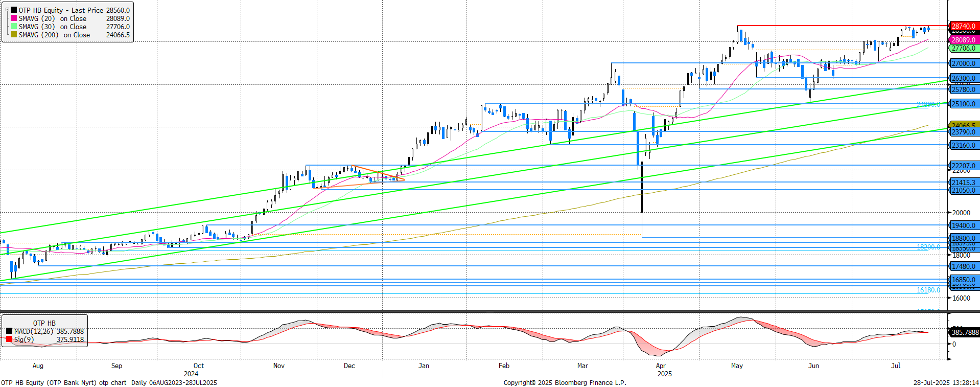Click the black Last Price color swatch
Screen dimensions: 980x387
point(14,10)
